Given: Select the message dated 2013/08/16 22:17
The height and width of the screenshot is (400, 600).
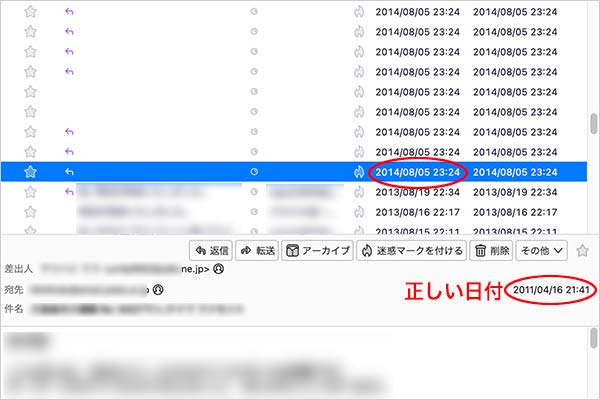Looking at the screenshot, I should [x=418, y=212].
